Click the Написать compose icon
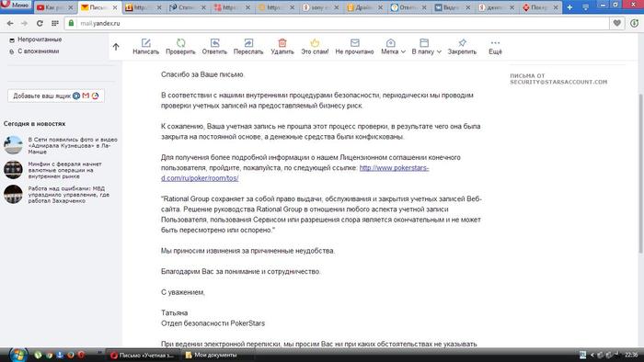This screenshot has width=644, height=362. pos(145,42)
